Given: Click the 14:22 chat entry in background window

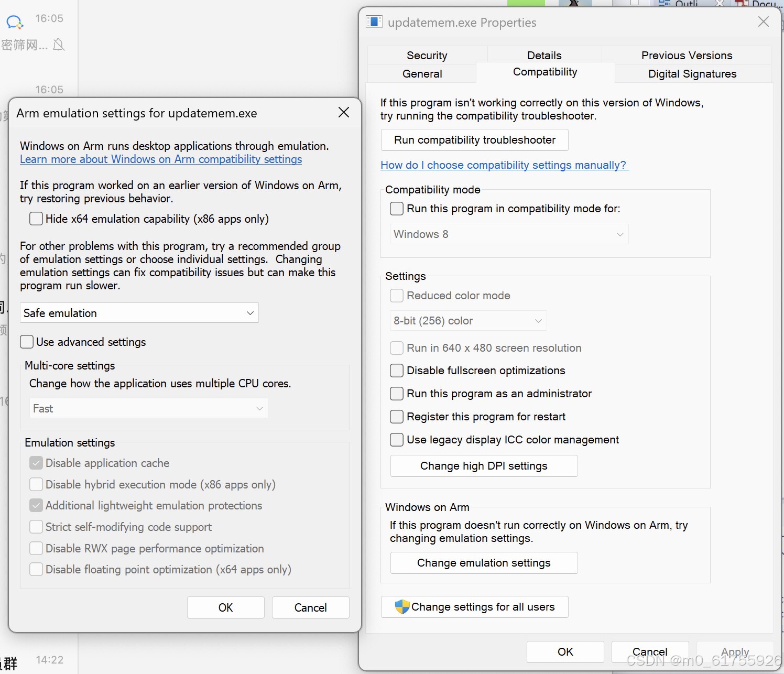Looking at the screenshot, I should click(39, 660).
